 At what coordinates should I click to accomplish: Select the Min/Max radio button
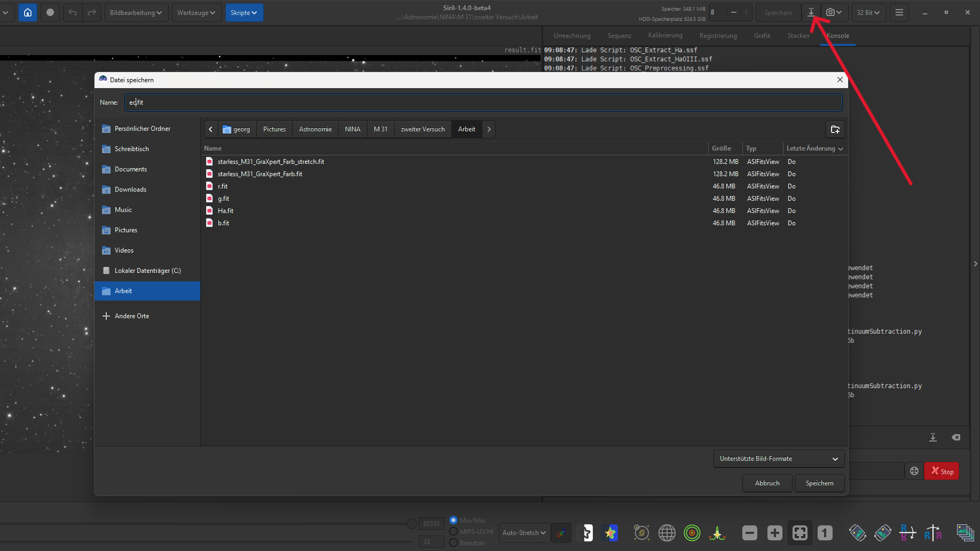pyautogui.click(x=453, y=520)
